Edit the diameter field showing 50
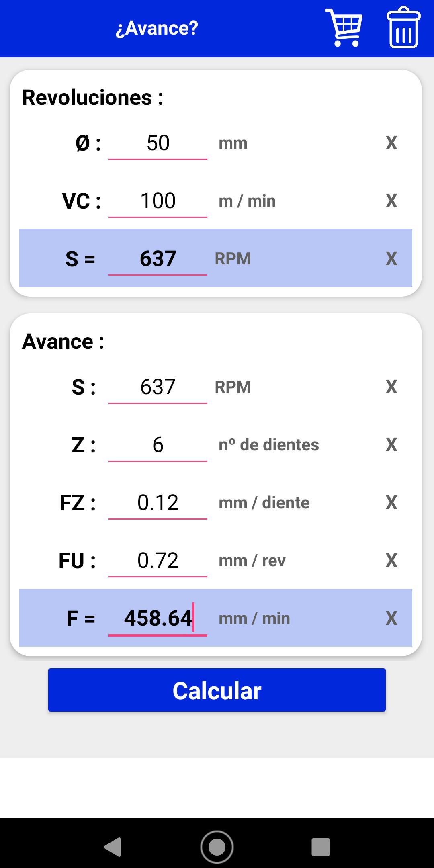The width and height of the screenshot is (434, 868). coord(158,143)
